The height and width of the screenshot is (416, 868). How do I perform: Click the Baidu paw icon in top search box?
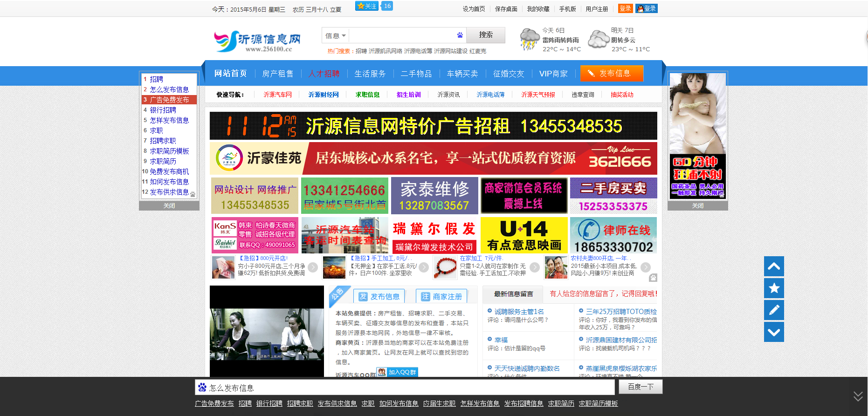click(460, 35)
